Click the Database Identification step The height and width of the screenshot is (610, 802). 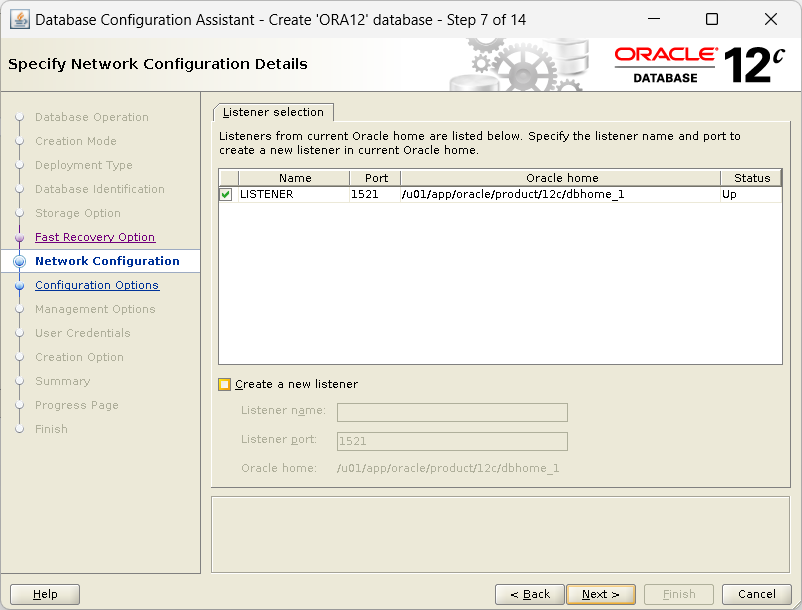pyautogui.click(x=100, y=189)
